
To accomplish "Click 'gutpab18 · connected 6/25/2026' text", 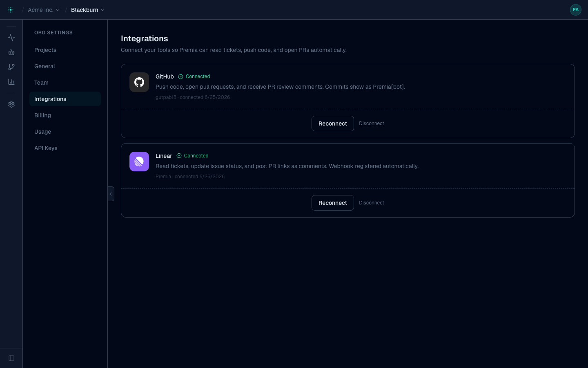I will (x=193, y=97).
